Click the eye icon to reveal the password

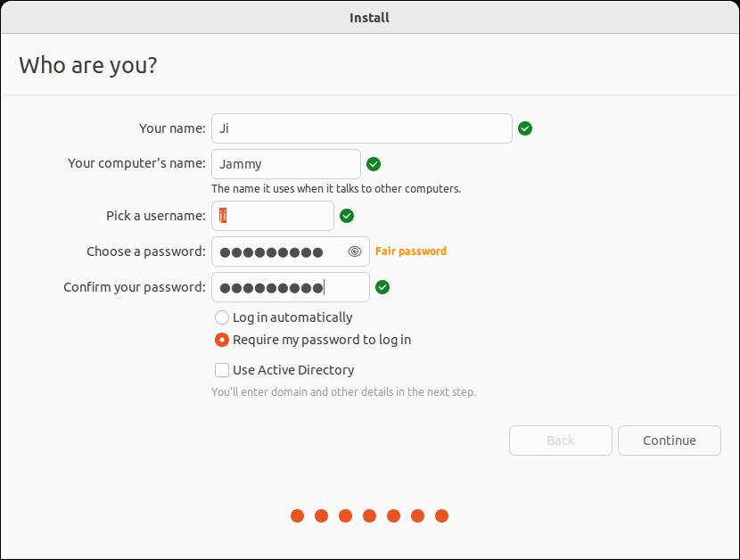pyautogui.click(x=355, y=251)
